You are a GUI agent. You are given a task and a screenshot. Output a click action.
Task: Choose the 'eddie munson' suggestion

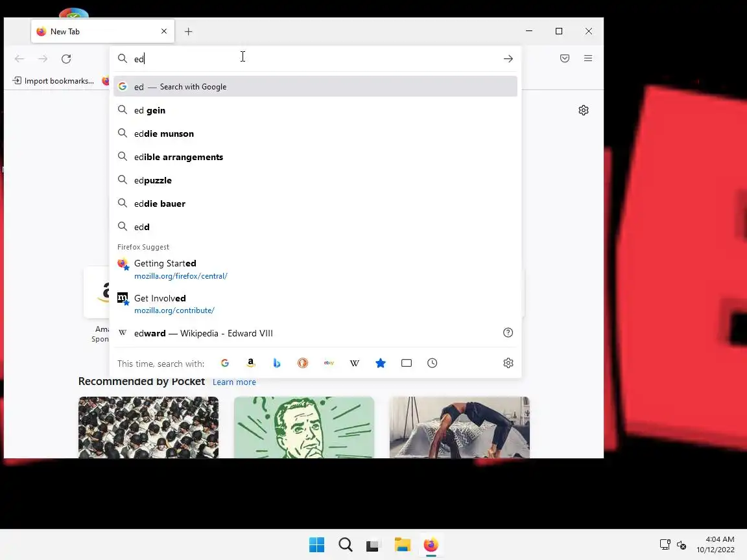(315, 134)
